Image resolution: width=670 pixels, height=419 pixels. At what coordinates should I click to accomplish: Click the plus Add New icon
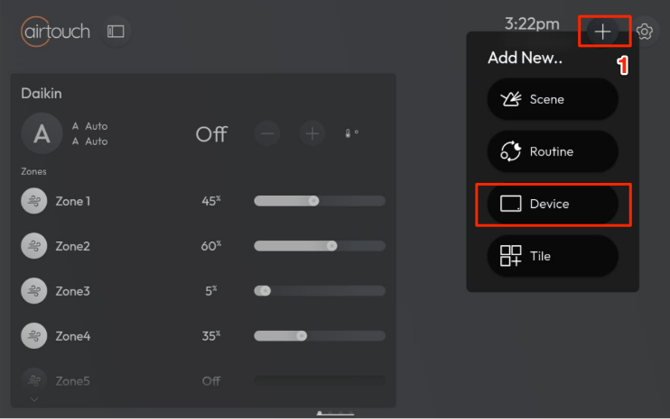click(x=603, y=32)
